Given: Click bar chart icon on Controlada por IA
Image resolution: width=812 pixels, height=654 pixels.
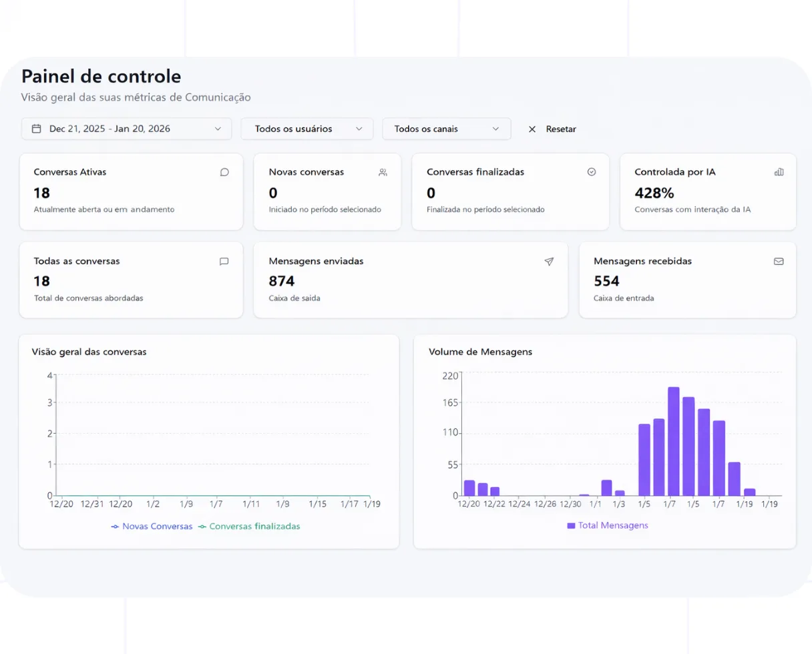Looking at the screenshot, I should click(x=779, y=172).
